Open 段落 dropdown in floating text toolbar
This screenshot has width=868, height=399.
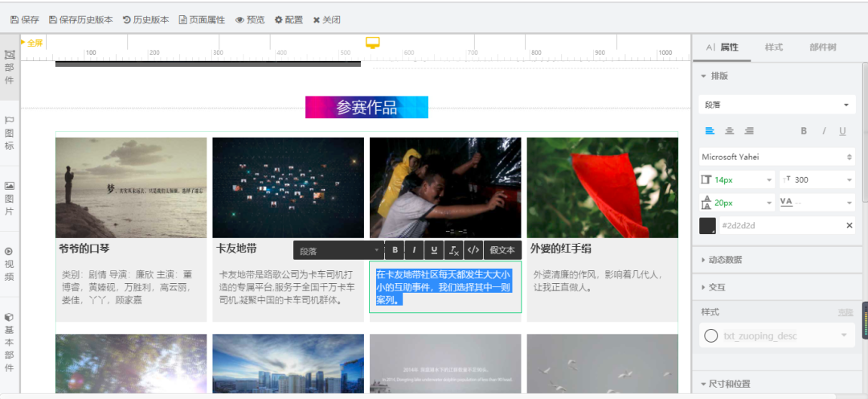click(x=339, y=250)
